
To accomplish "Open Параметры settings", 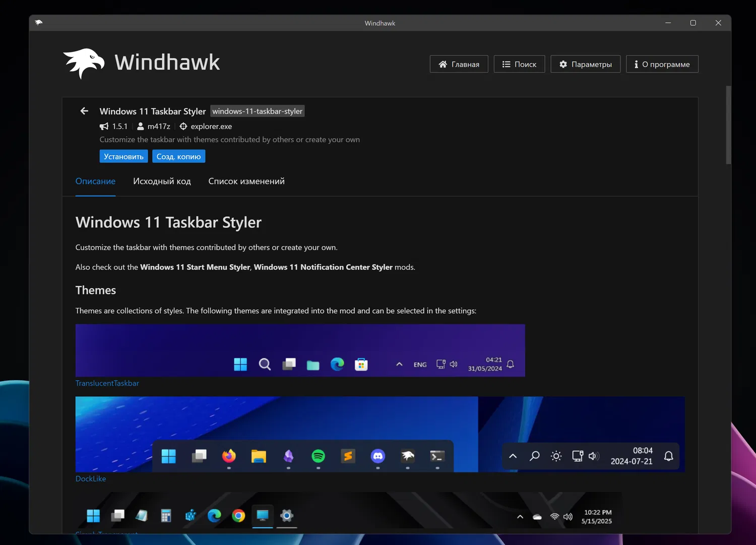I will pos(586,64).
